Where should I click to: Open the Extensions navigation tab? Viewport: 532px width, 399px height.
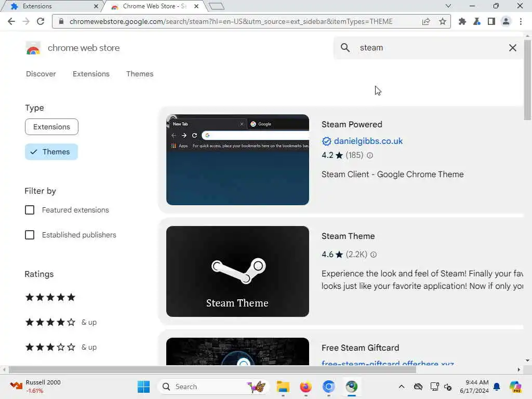tap(91, 74)
